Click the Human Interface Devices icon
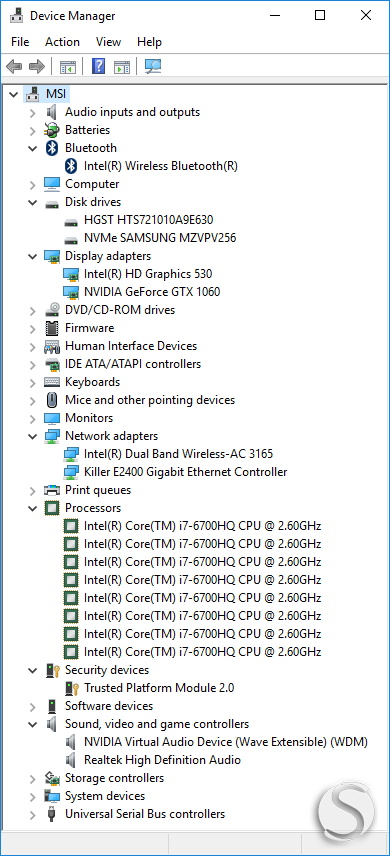390x856 pixels. point(52,346)
